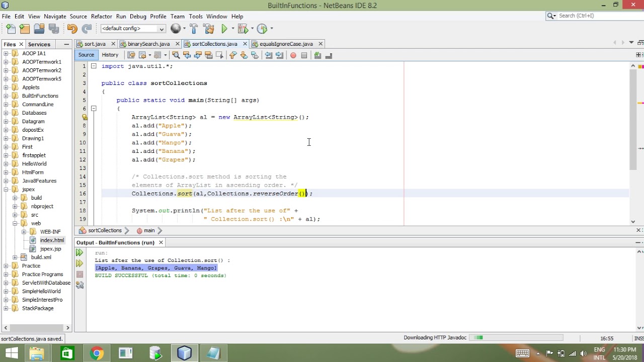Collapse the main method fold on line 6

tap(94, 108)
